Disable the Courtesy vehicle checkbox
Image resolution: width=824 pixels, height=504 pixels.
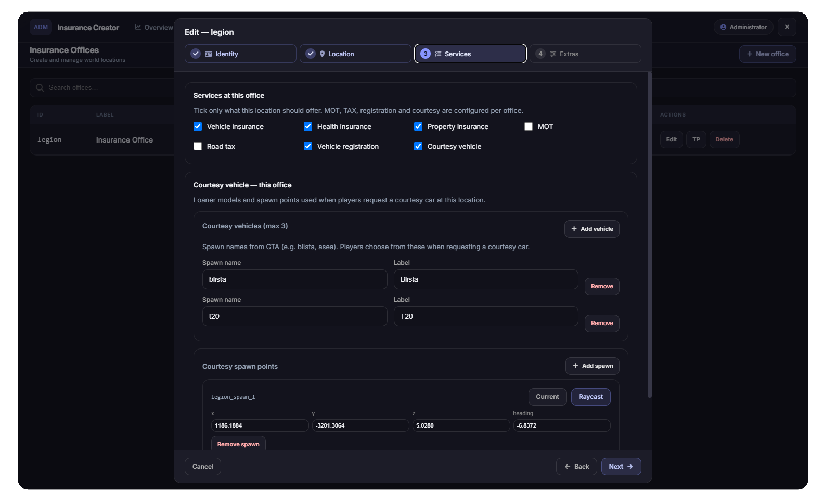pos(418,146)
